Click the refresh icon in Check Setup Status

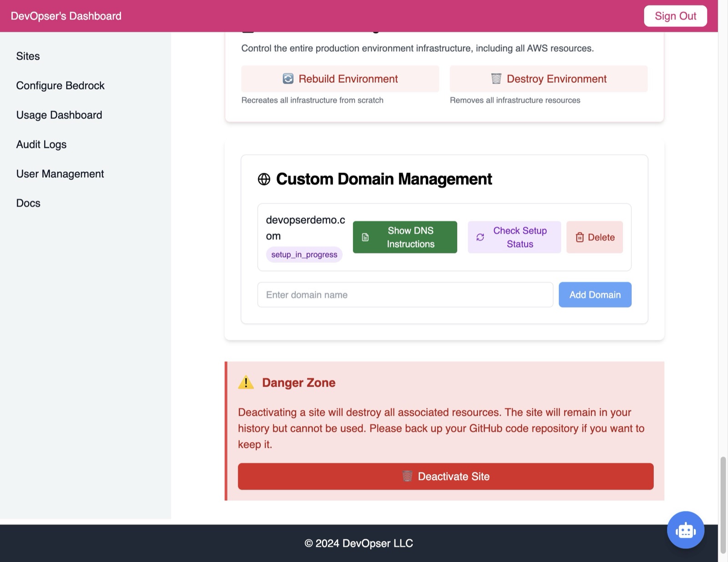[x=480, y=237]
